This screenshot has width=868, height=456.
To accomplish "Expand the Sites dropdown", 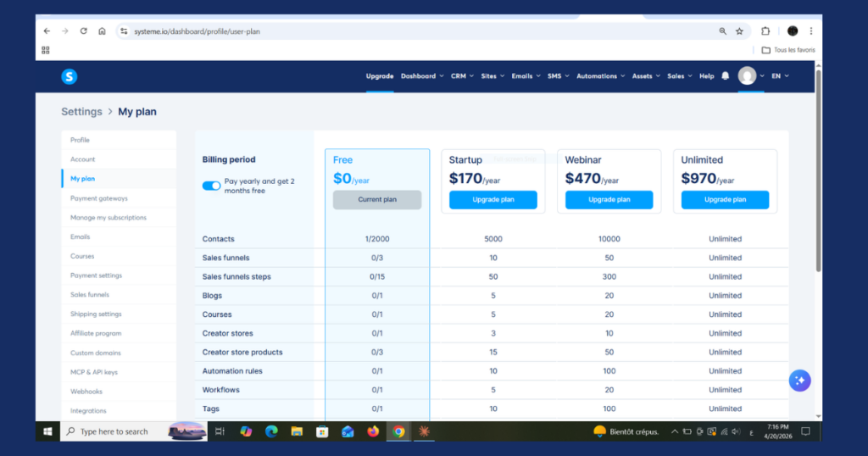I will [x=492, y=76].
